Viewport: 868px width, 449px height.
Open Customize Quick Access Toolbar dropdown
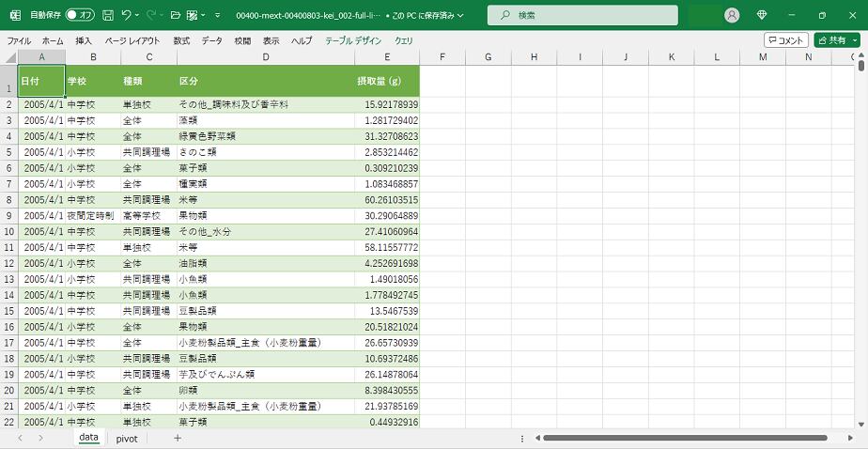pos(217,15)
